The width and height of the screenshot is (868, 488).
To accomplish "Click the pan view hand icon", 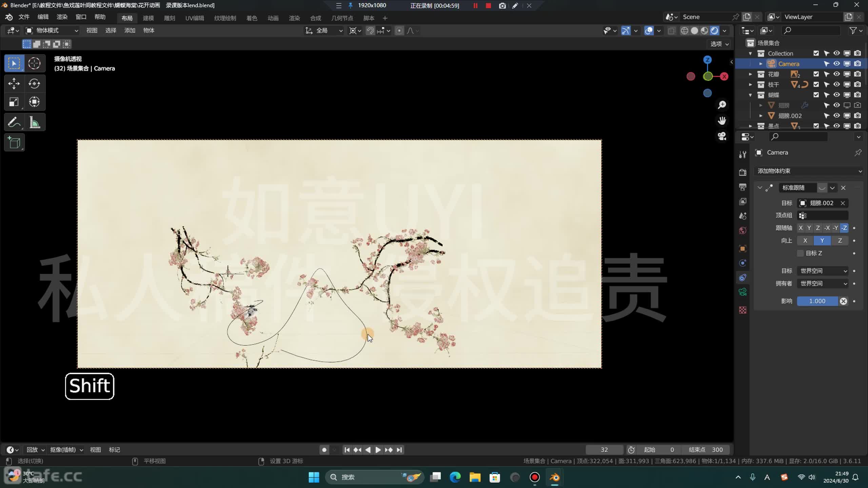I will point(722,120).
